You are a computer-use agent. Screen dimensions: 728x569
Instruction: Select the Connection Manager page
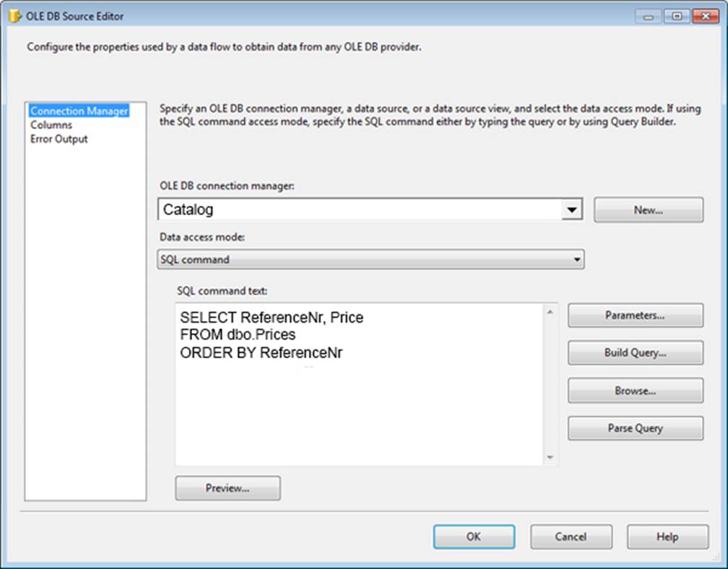point(79,111)
